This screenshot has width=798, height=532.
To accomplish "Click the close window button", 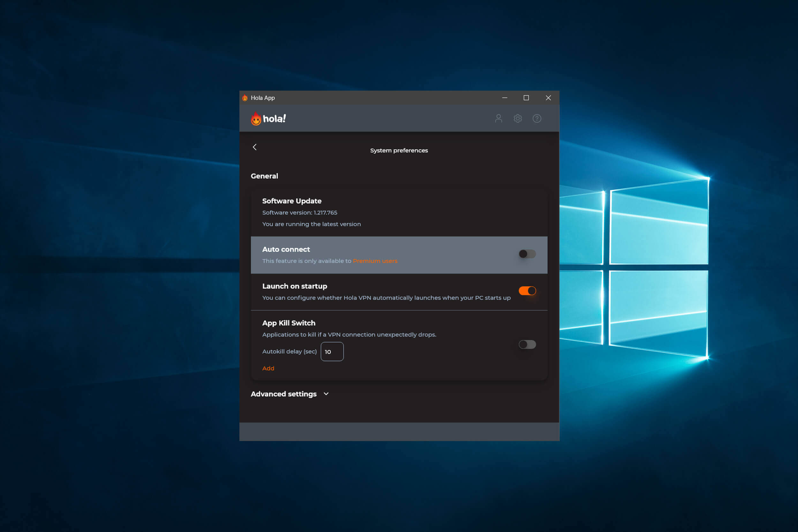I will tap(547, 97).
